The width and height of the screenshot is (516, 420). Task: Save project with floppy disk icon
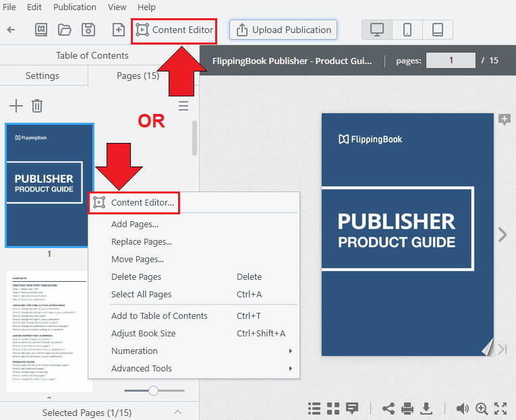88,30
